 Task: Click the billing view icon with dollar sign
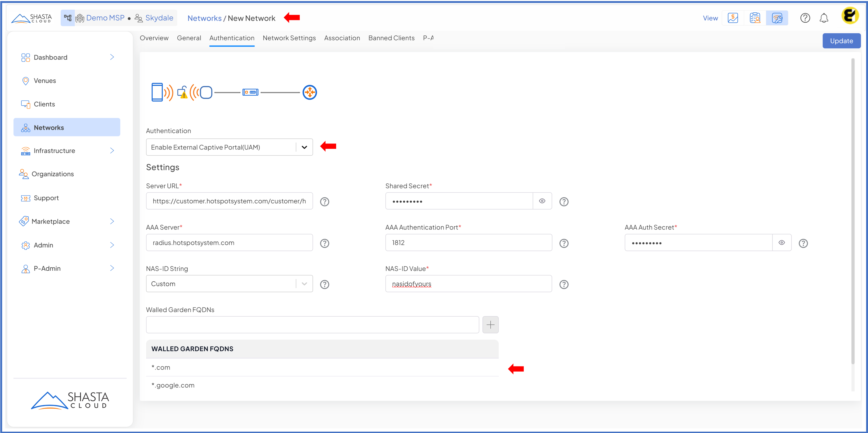pyautogui.click(x=733, y=18)
